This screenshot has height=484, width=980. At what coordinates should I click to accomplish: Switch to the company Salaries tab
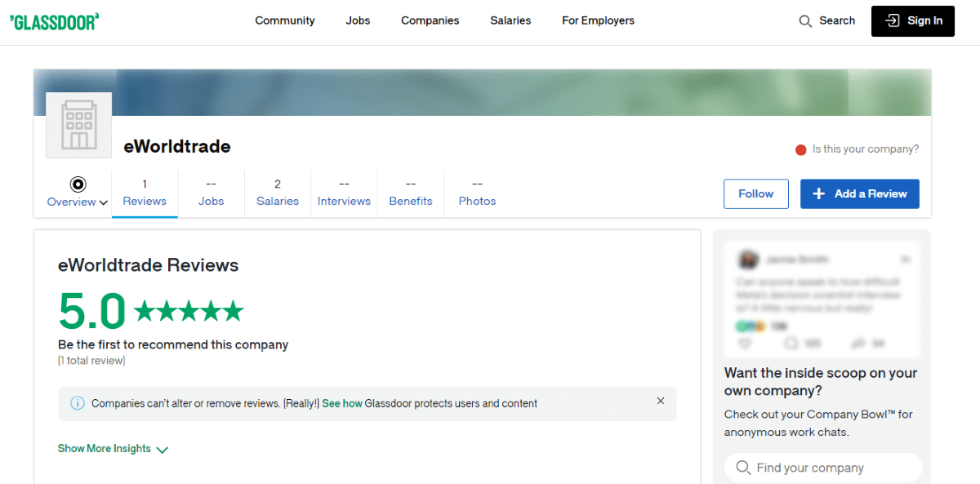pyautogui.click(x=278, y=193)
